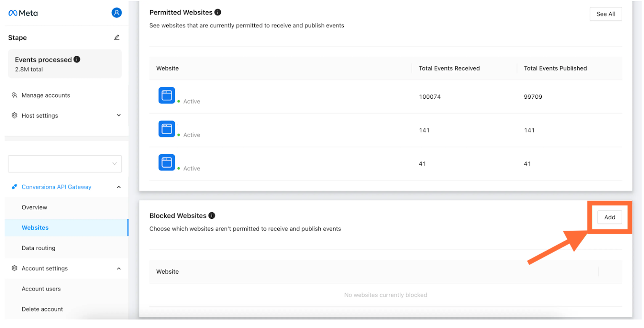This screenshot has width=644, height=328.
Task: Click the Manage accounts people icon
Action: coord(14,95)
